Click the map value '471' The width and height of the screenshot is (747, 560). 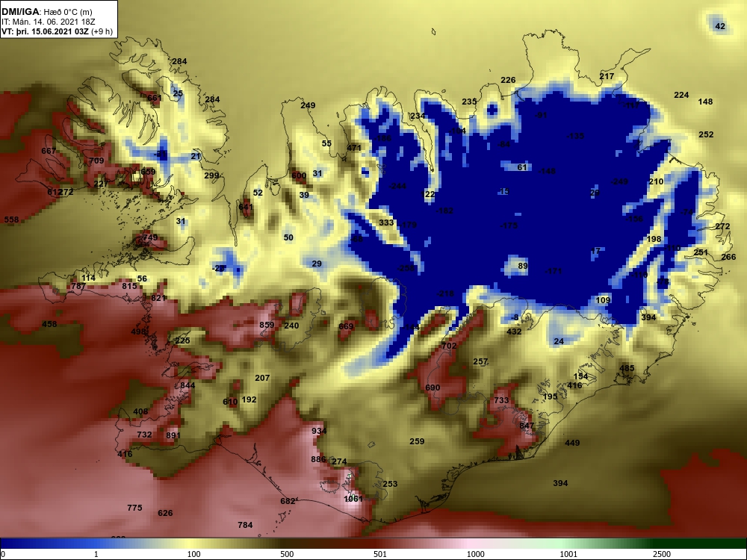click(x=354, y=148)
